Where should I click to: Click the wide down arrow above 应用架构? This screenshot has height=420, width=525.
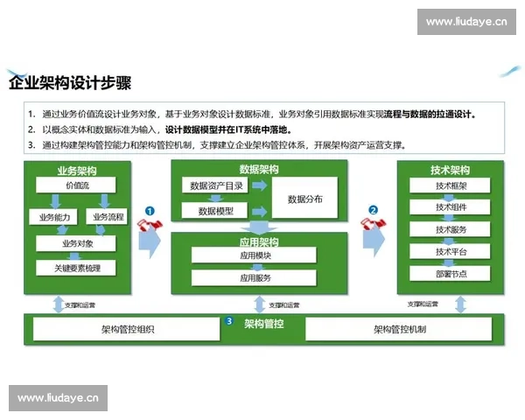pos(259,227)
